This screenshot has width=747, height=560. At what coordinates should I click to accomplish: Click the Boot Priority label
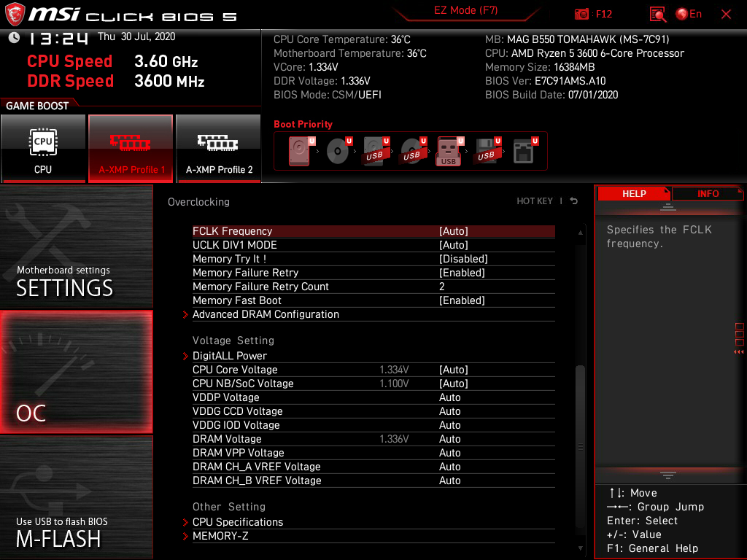[x=303, y=124]
